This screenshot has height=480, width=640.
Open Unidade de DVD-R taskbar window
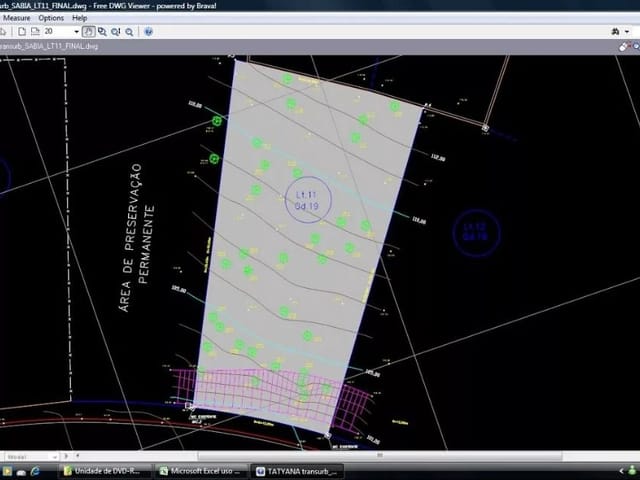pyautogui.click(x=105, y=471)
